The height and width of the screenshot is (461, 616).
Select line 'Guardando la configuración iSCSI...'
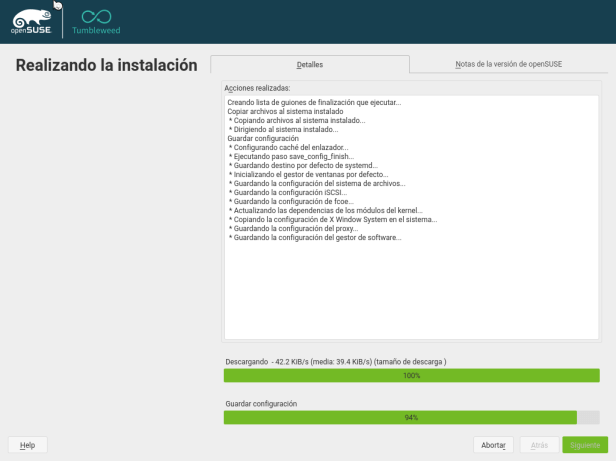[x=290, y=193]
